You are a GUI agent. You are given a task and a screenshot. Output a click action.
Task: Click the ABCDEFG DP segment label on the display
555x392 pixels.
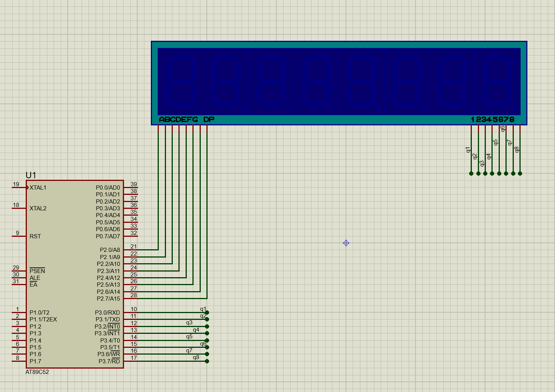click(x=187, y=120)
